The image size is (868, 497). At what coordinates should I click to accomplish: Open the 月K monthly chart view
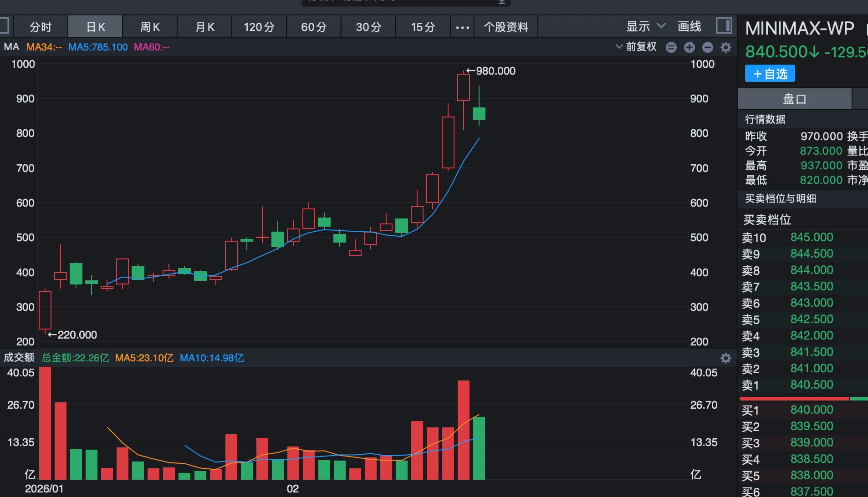tap(204, 26)
